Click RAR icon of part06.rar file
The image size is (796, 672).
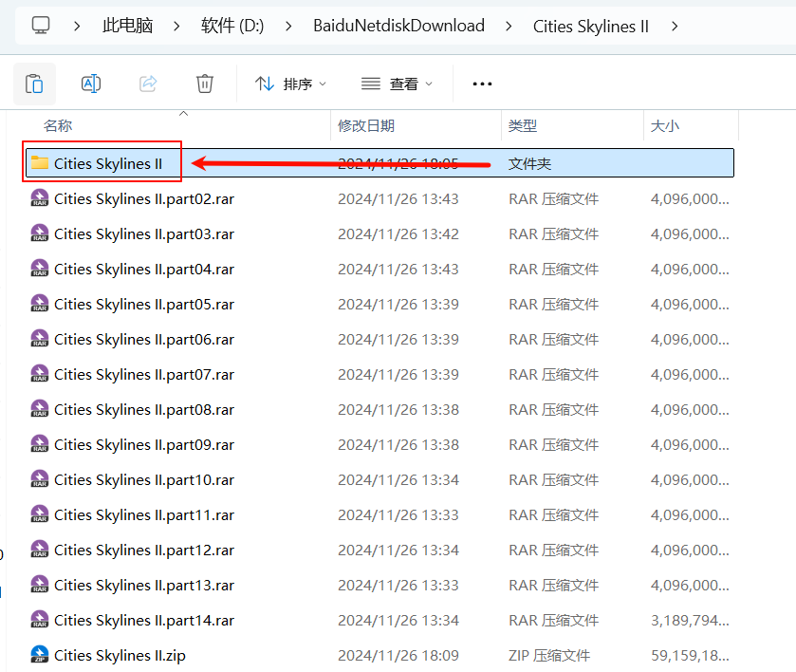tap(40, 338)
